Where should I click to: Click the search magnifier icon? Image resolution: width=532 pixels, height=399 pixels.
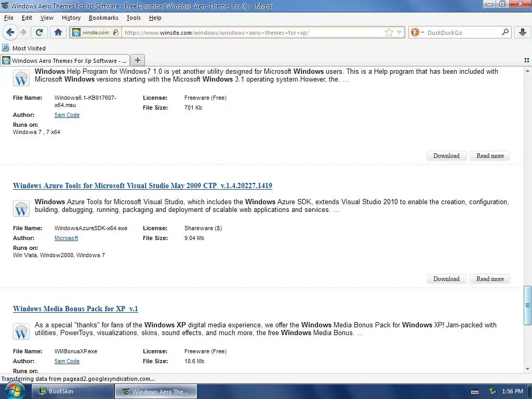pos(505,32)
